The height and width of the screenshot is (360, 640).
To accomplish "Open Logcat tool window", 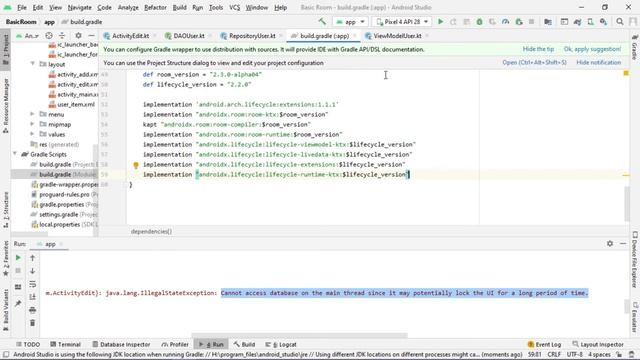I will click(281, 344).
